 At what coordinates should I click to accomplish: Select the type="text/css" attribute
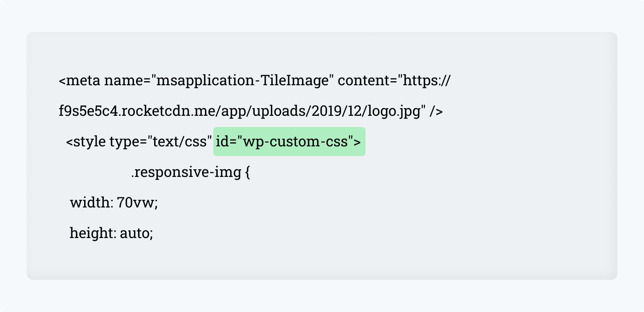[x=161, y=142]
